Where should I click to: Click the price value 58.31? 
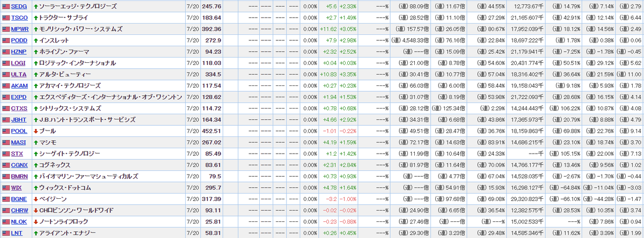(213, 233)
